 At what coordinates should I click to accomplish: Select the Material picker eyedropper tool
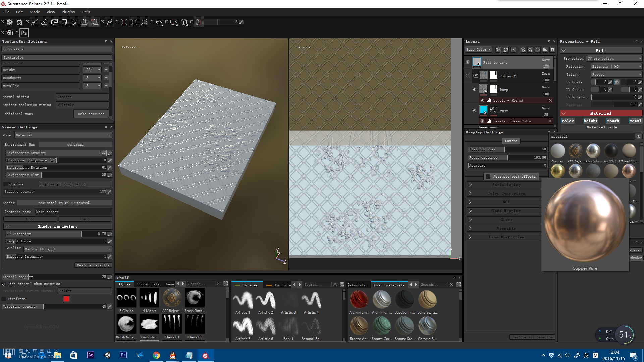pyautogui.click(x=109, y=22)
